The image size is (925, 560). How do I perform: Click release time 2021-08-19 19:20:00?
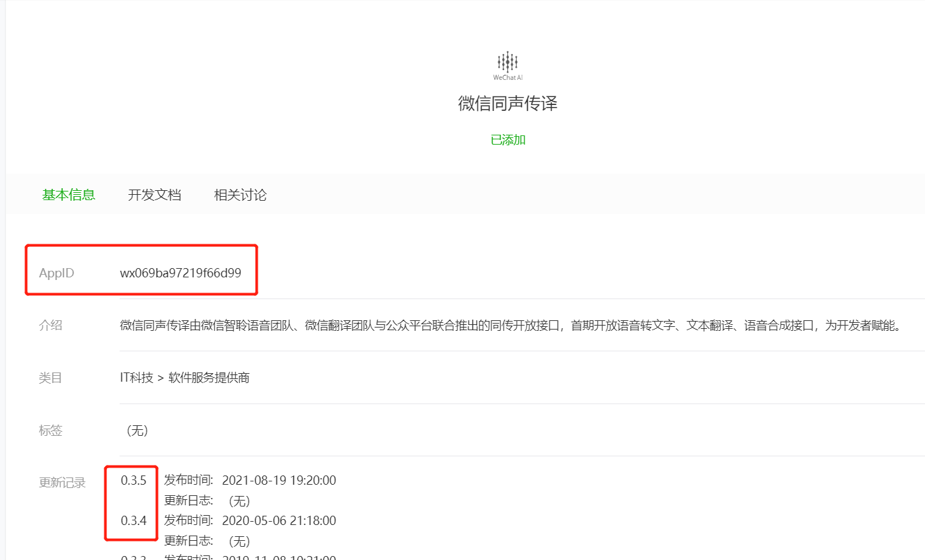point(279,480)
